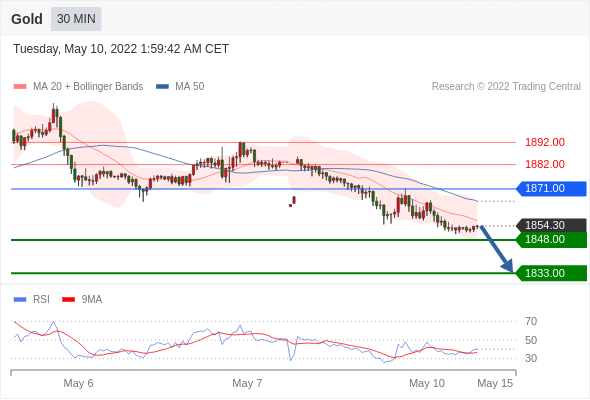Toggle the RSI legend label
The image size is (590, 400).
pyautogui.click(x=41, y=300)
